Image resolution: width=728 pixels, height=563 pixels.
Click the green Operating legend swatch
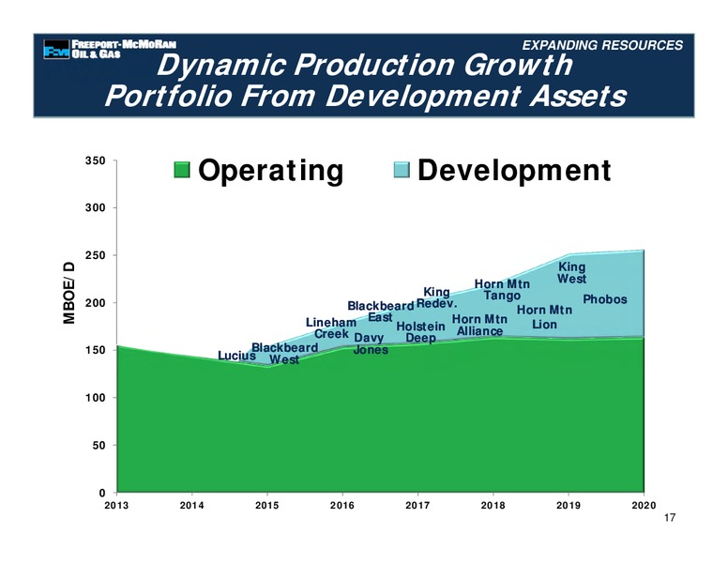coord(182,170)
